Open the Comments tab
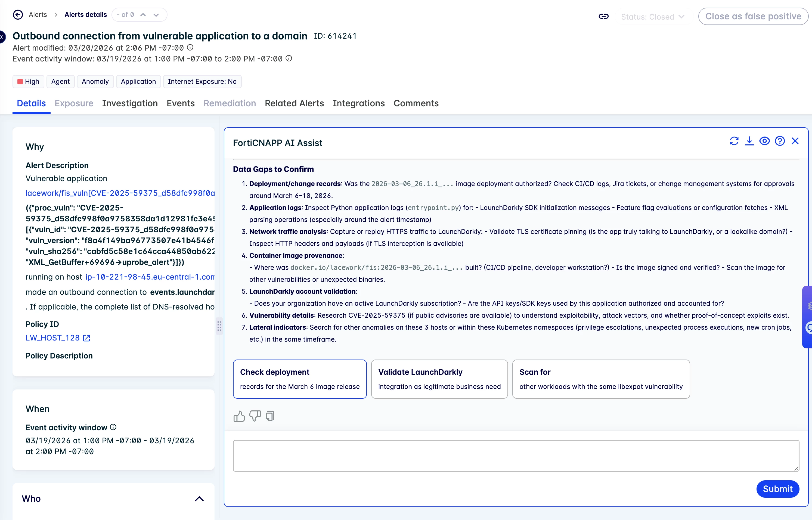 [x=416, y=103]
